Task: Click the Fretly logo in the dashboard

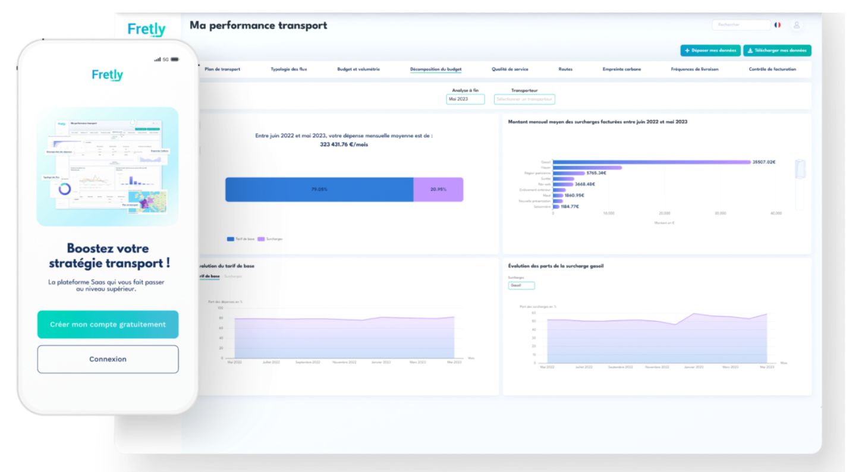Action: [x=146, y=29]
